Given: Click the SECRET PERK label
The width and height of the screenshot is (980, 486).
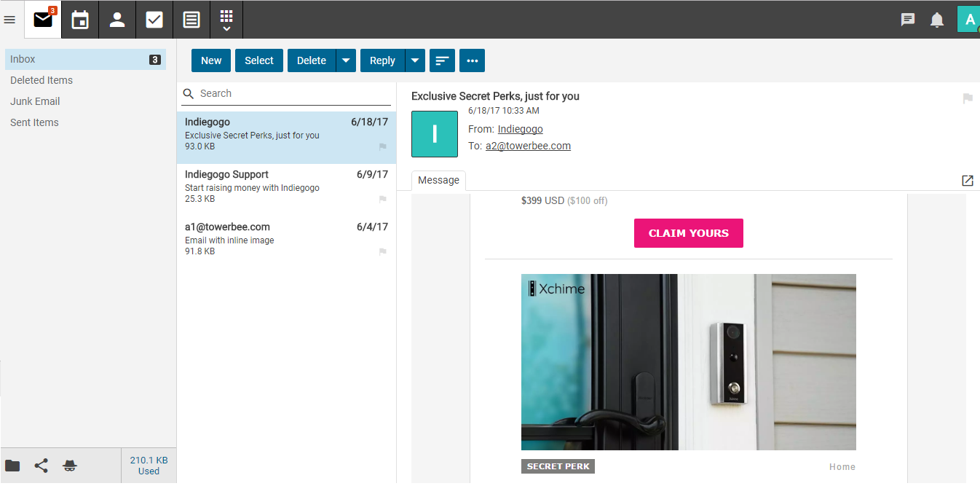Looking at the screenshot, I should coord(558,466).
